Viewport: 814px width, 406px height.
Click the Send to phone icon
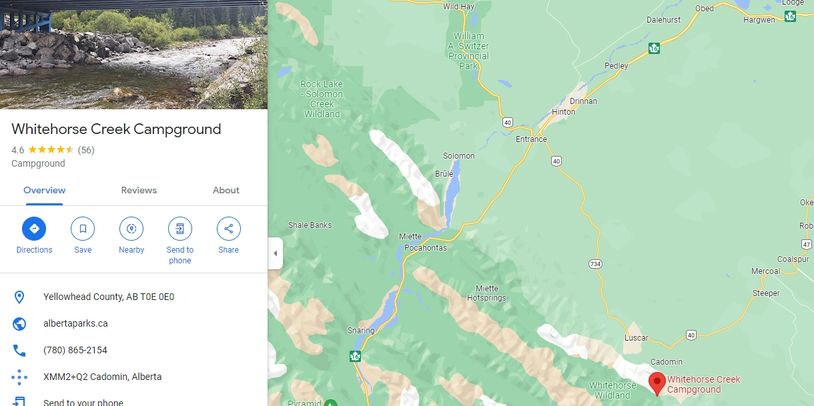point(180,229)
